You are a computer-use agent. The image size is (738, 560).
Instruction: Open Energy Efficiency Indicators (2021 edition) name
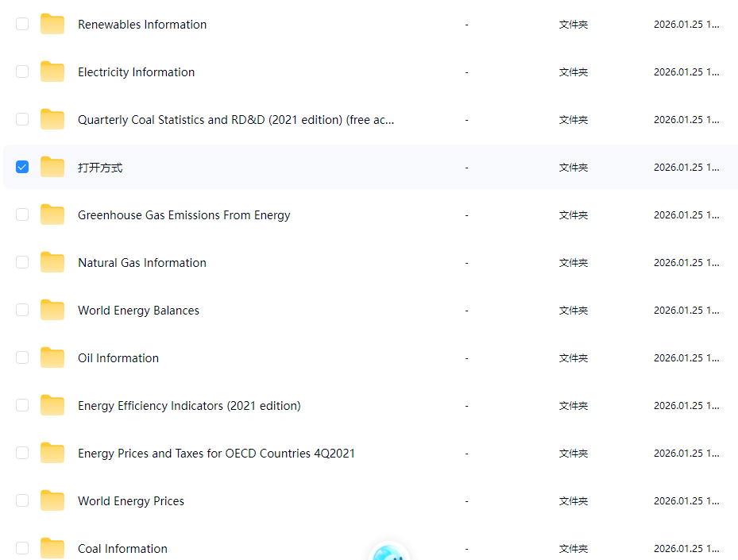[189, 406]
